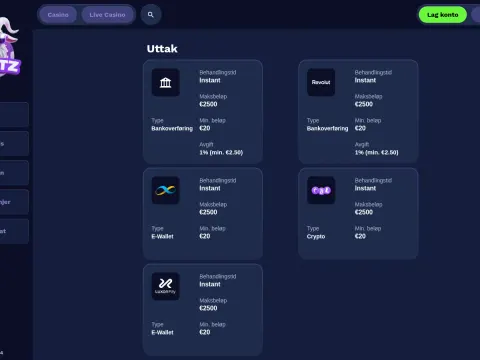Click the Uttak heading
The width and height of the screenshot is (480, 360).
point(162,49)
